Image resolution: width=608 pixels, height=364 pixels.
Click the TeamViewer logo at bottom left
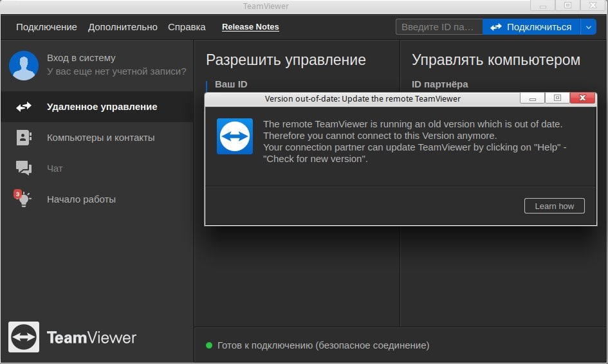(72, 337)
